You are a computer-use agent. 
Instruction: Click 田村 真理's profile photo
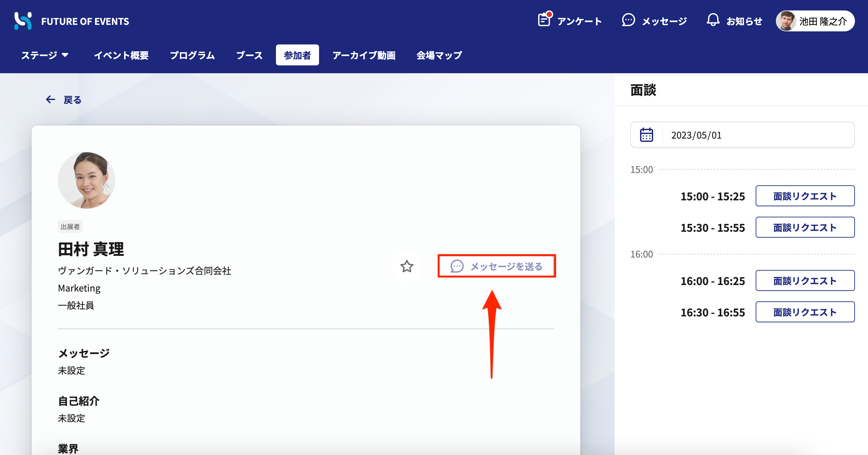(86, 180)
